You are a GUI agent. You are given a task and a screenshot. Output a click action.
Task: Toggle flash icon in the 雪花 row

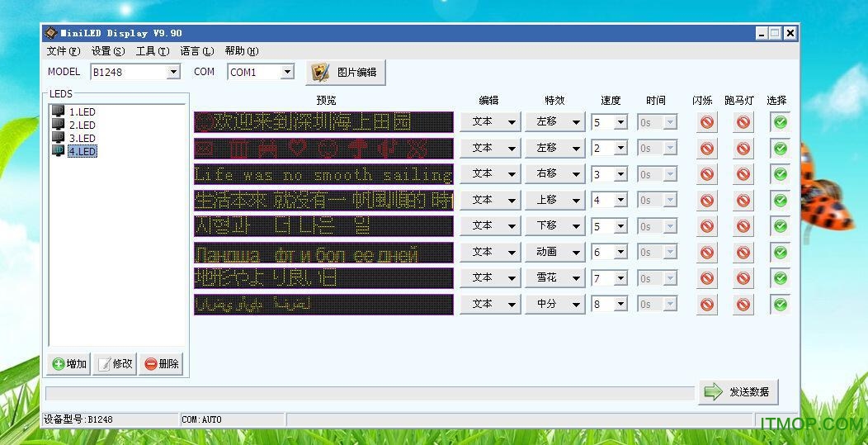pos(706,278)
